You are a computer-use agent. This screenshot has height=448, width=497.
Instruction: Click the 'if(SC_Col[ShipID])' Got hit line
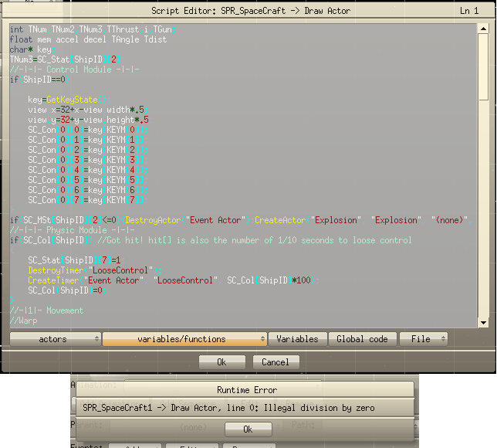point(211,240)
